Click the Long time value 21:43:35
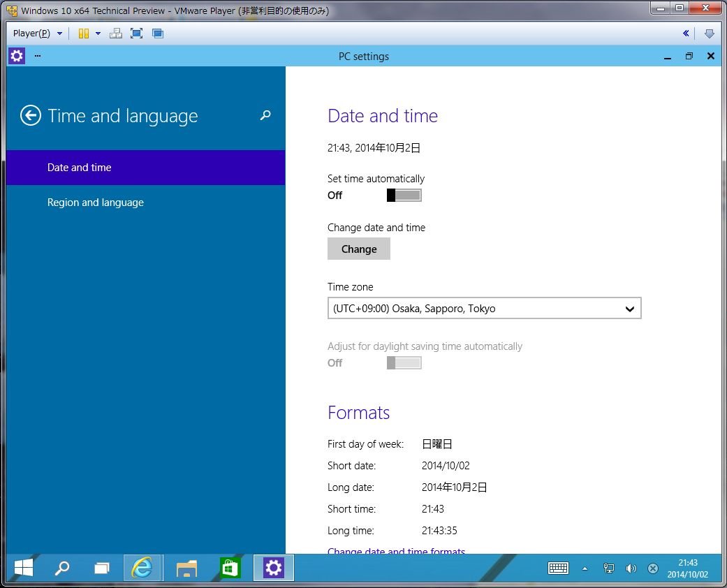Viewport: 727px width, 588px height. pyautogui.click(x=439, y=531)
